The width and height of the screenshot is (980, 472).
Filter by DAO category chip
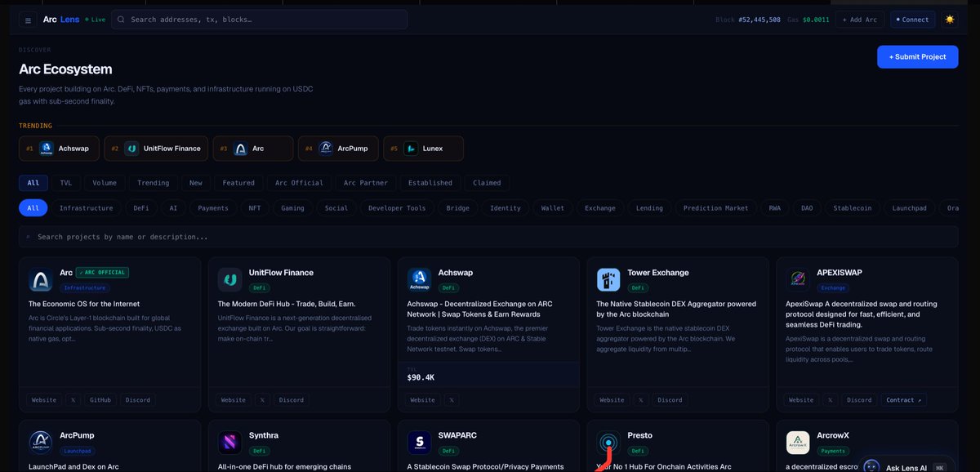coord(807,208)
